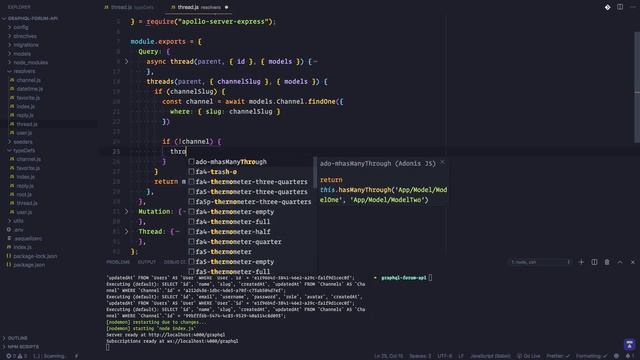The image size is (640, 360).
Task: Open the .env file in the explorer
Action: 18,229
